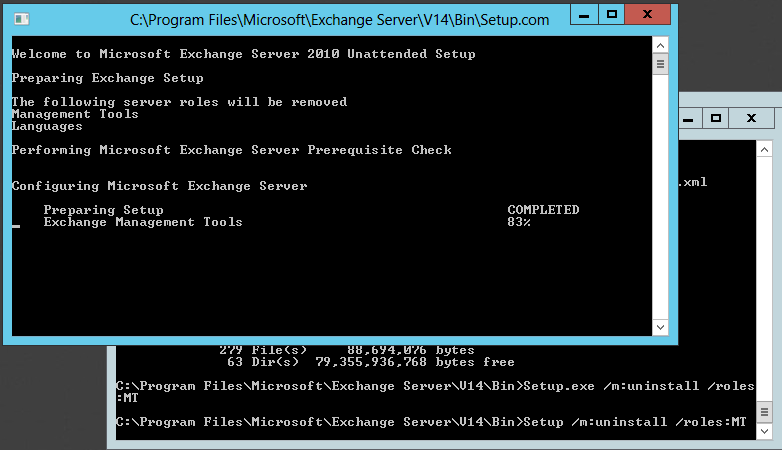Viewport: 782px width, 450px height.
Task: Close the background command prompt window
Action: click(751, 118)
